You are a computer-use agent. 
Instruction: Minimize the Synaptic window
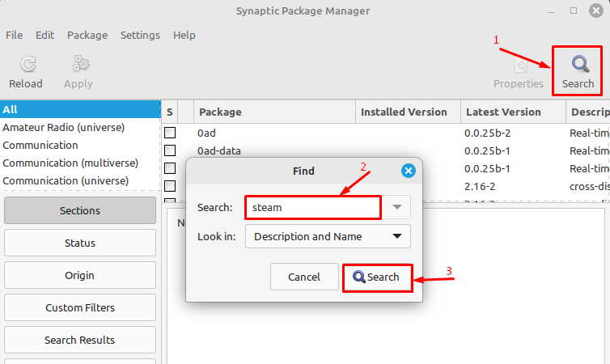(x=553, y=11)
